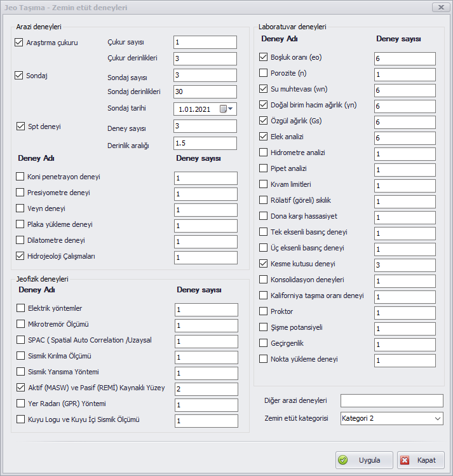Enable Rölatif (göreli) sıkılık checkbox
The image size is (453, 476).
[264, 200]
